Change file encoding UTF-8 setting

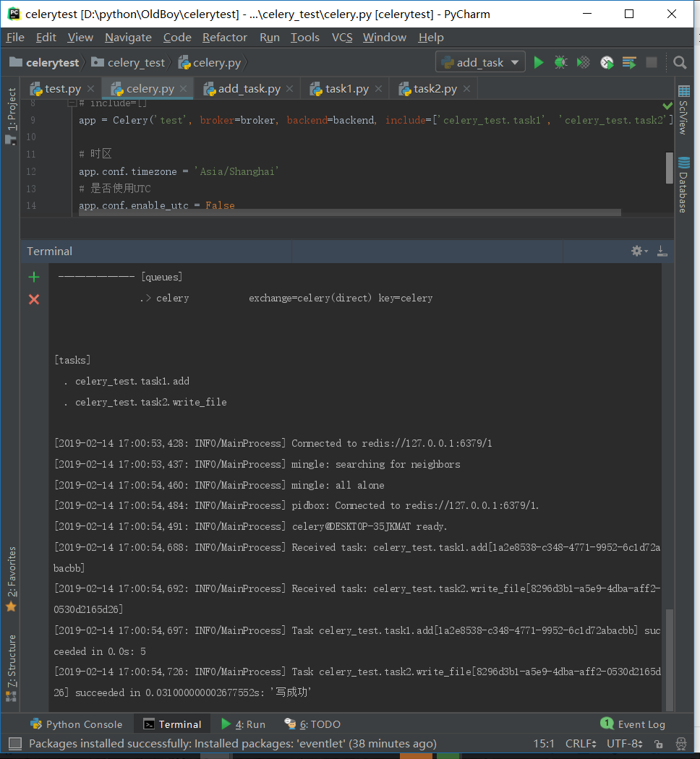[625, 744]
